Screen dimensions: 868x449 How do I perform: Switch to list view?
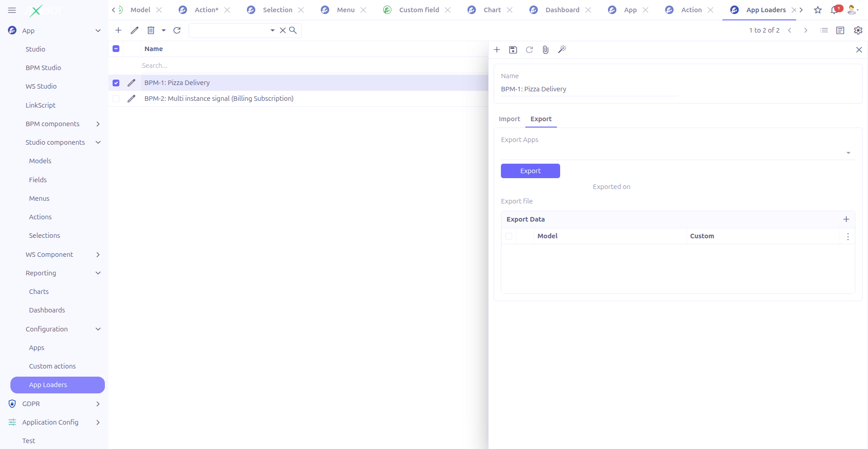click(824, 30)
